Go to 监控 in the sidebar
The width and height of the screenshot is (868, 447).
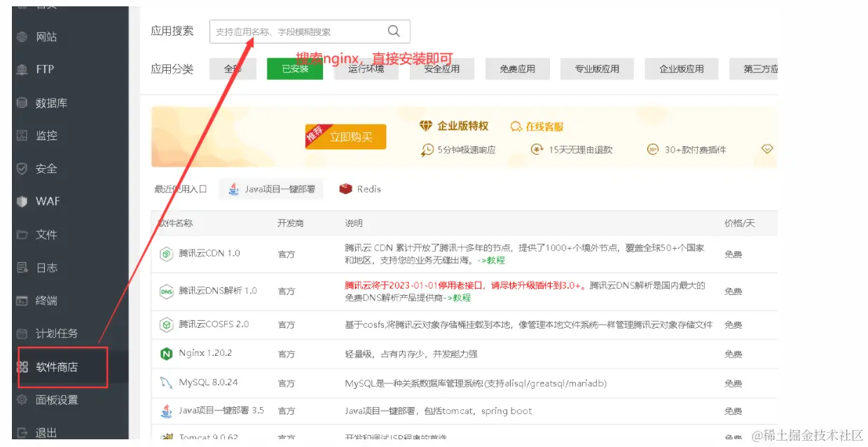[46, 135]
